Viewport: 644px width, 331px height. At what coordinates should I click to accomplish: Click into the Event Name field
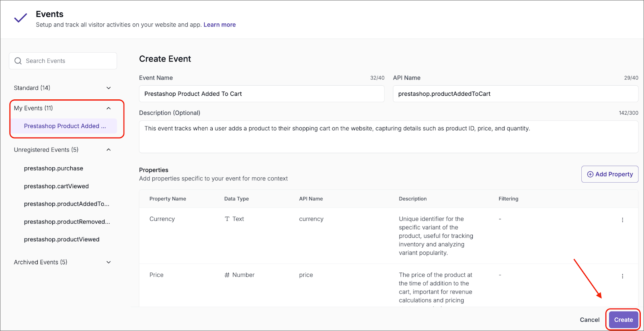(x=262, y=94)
